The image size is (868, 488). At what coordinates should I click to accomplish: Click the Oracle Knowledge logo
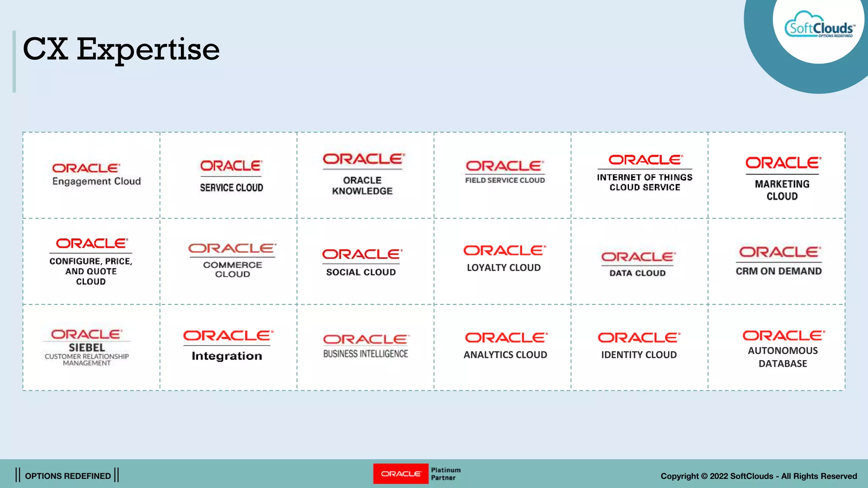coord(363,174)
